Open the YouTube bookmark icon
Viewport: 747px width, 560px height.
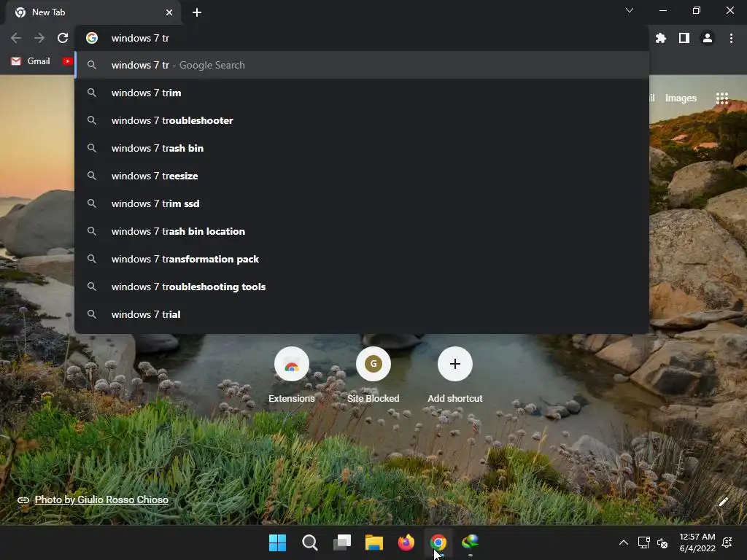point(67,61)
